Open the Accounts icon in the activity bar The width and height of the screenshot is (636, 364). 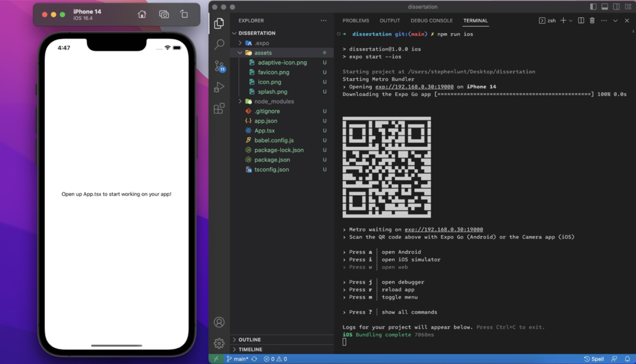point(219,322)
